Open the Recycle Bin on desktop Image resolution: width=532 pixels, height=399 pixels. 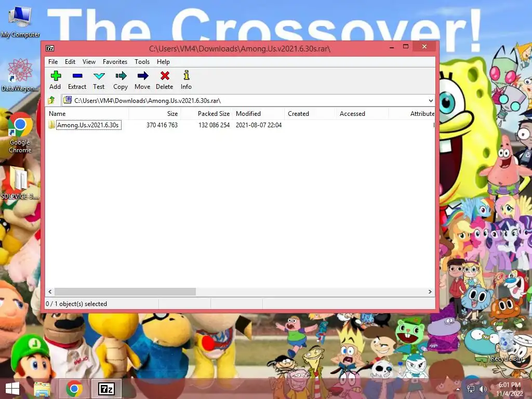pyautogui.click(x=507, y=346)
